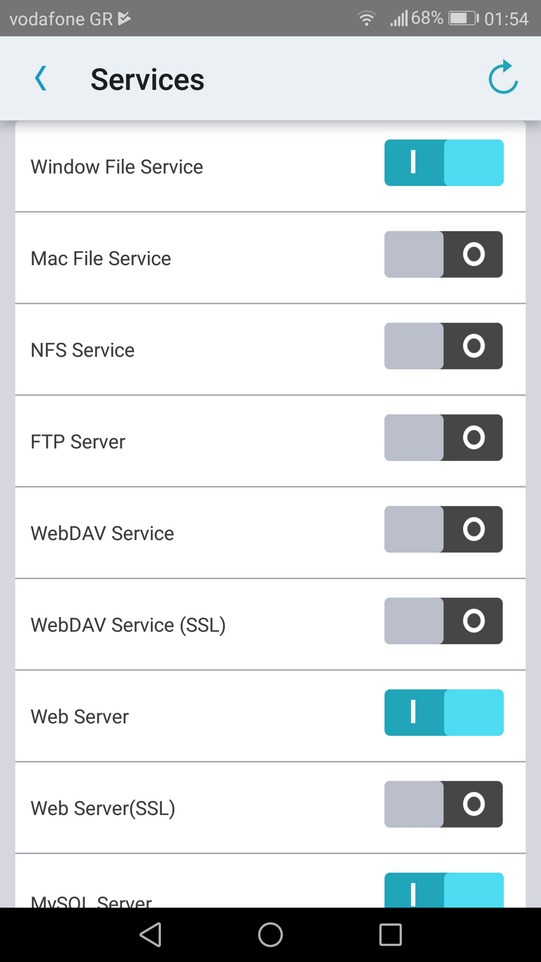Viewport: 541px width, 962px height.
Task: Select the Services page title
Action: pyautogui.click(x=147, y=79)
